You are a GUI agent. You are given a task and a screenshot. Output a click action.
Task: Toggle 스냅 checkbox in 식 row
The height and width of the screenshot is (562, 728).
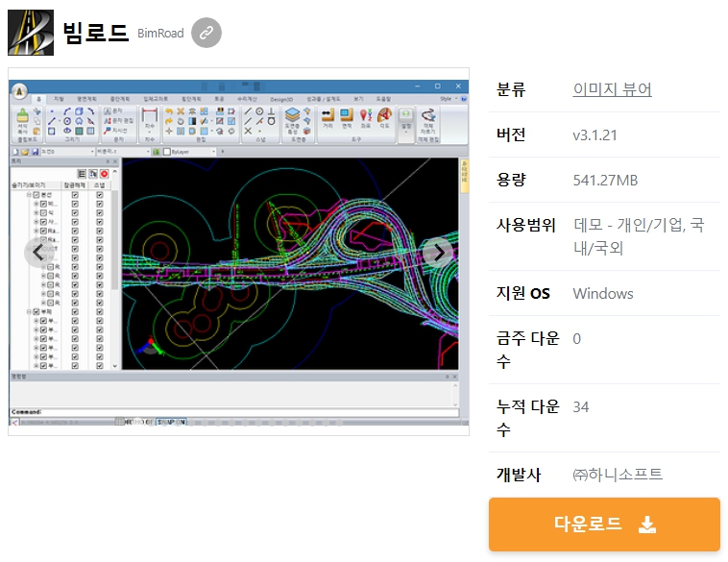(99, 212)
